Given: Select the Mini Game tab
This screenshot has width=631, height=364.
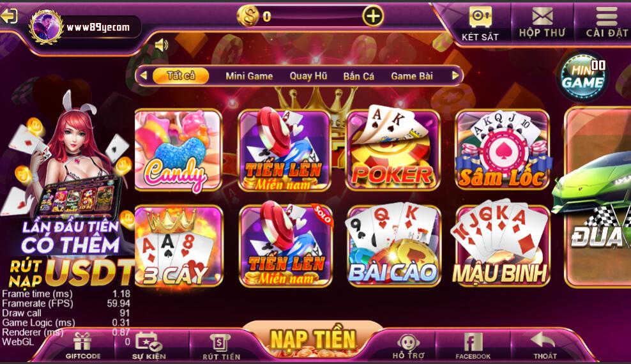Looking at the screenshot, I should click(249, 76).
